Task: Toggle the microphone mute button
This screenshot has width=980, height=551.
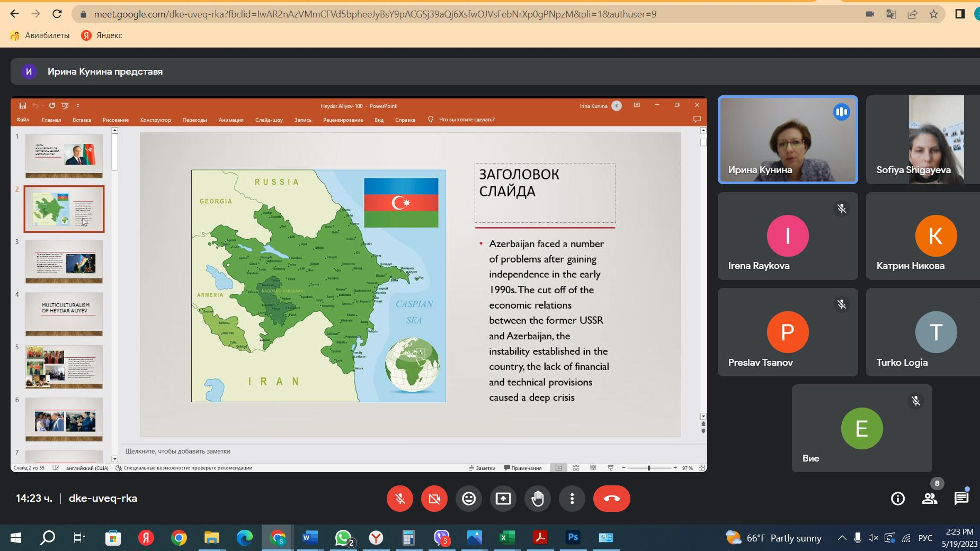Action: click(400, 499)
